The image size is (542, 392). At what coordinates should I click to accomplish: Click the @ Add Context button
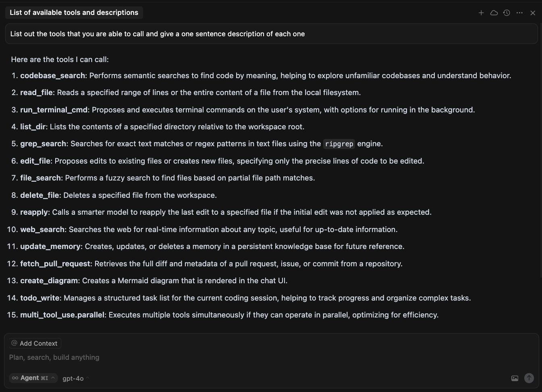35,343
